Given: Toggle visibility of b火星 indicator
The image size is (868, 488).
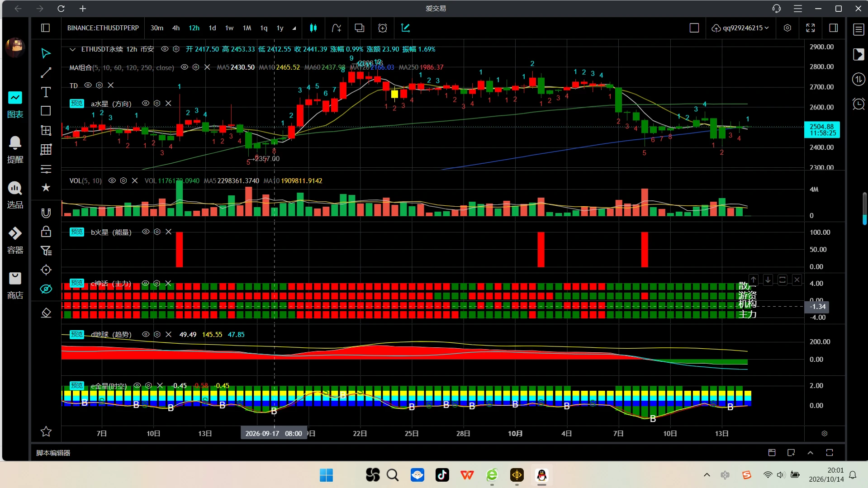Looking at the screenshot, I should tap(146, 232).
